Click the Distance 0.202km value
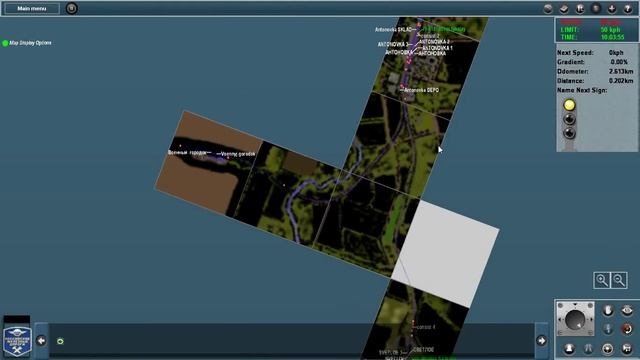640x360 pixels. (621, 81)
